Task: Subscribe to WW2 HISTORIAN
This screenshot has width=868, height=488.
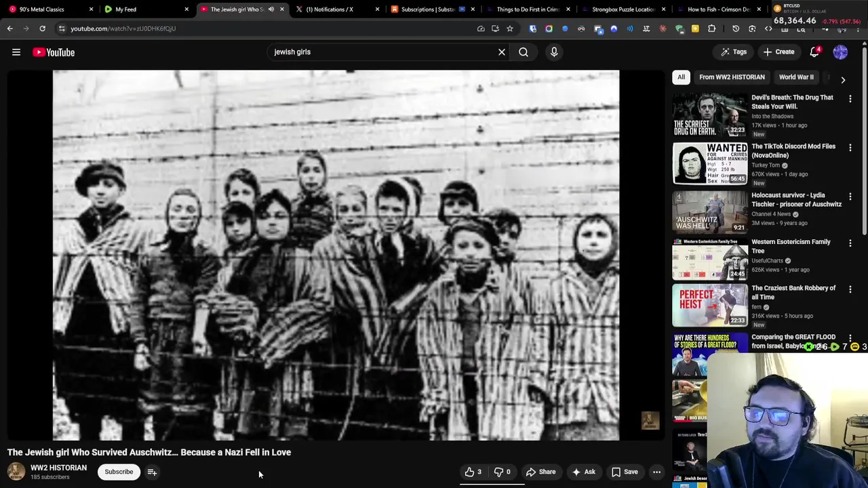Action: point(119,472)
